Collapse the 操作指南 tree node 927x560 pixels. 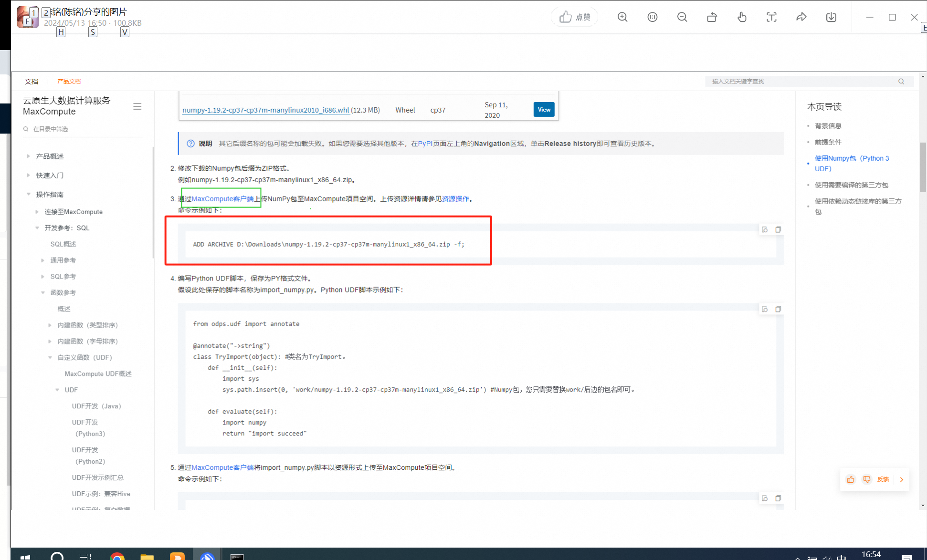28,194
